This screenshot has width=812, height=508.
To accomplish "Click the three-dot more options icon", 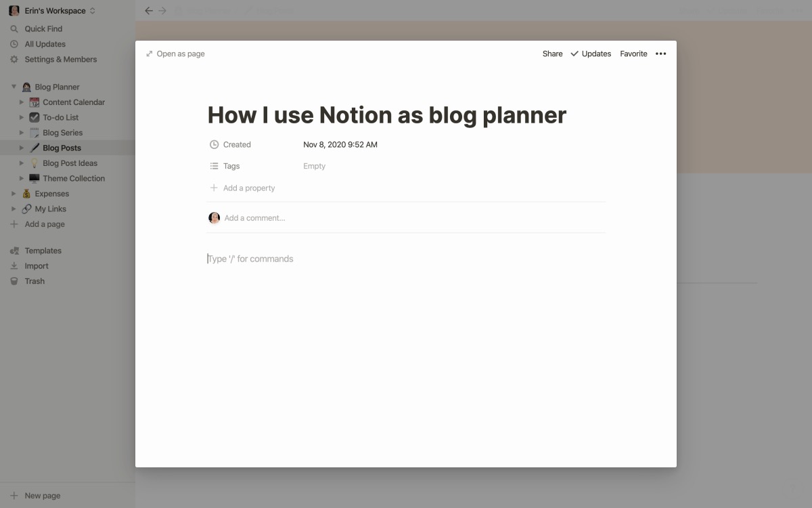I will point(660,54).
